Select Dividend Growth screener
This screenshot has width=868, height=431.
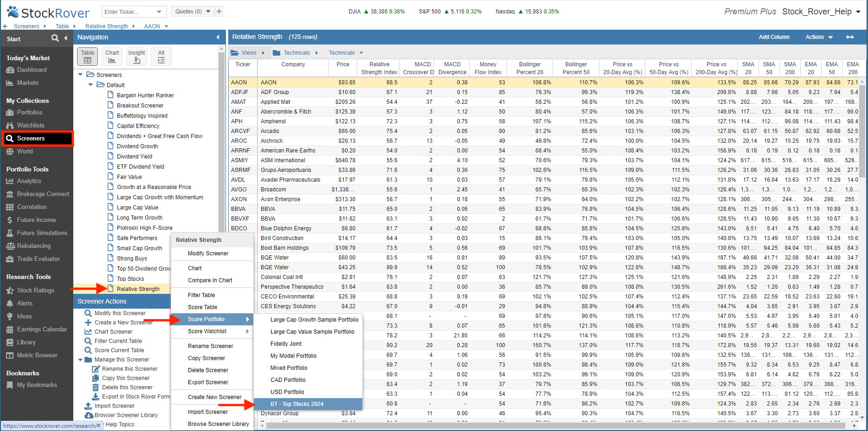click(137, 146)
